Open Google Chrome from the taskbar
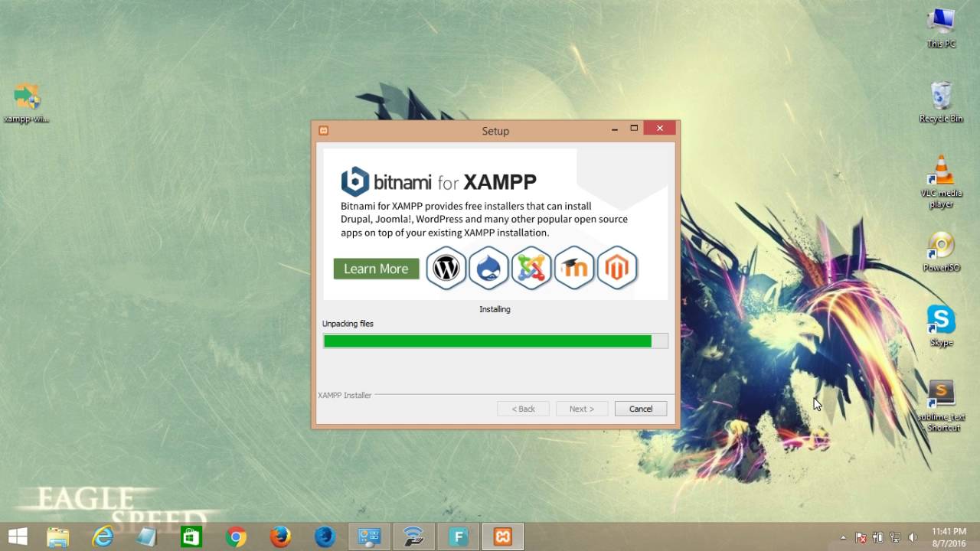Viewport: 980px width, 551px height. point(236,536)
